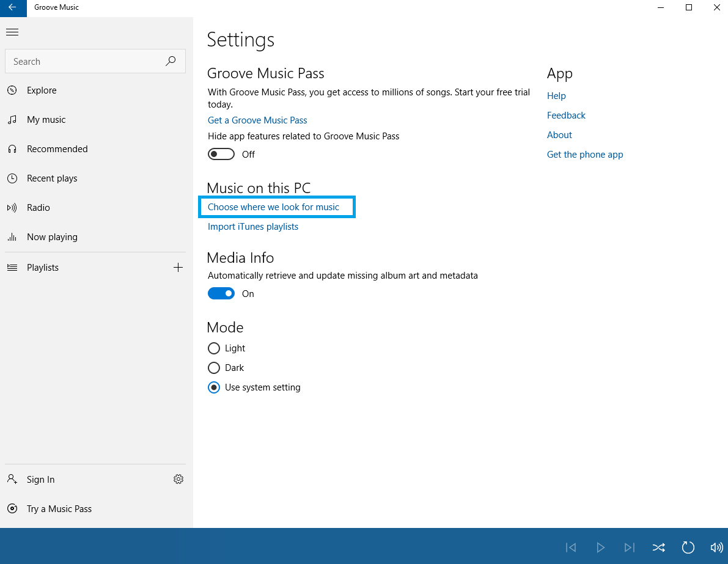Open the Explore section
728x564 pixels.
click(41, 90)
